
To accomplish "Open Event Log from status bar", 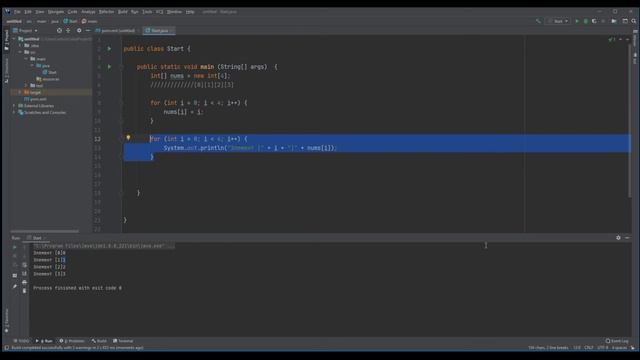I will (x=617, y=341).
